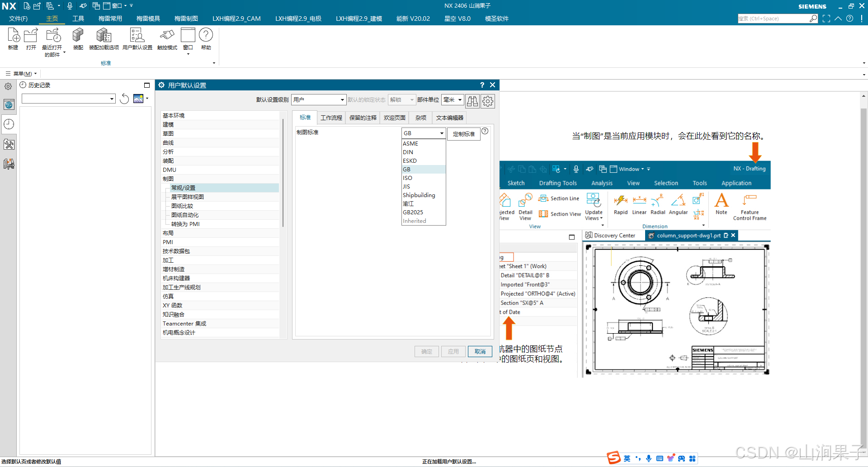This screenshot has width=868, height=467.
Task: Click the 打开 (Open) file icon
Action: (31, 36)
